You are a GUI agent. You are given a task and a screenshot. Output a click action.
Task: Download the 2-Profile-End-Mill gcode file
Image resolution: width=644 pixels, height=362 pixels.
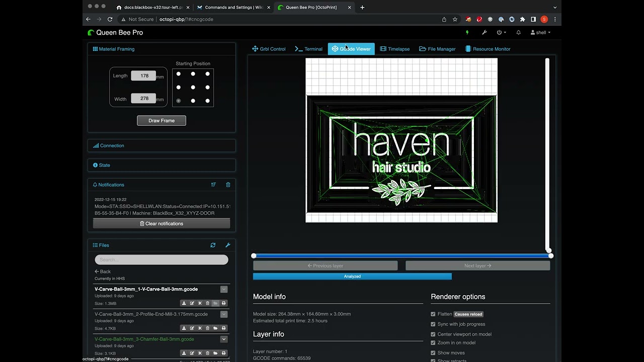pyautogui.click(x=184, y=328)
